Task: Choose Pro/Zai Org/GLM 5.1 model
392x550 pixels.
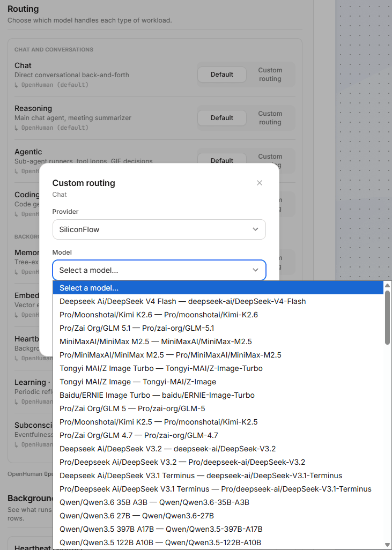Action: [x=218, y=328]
